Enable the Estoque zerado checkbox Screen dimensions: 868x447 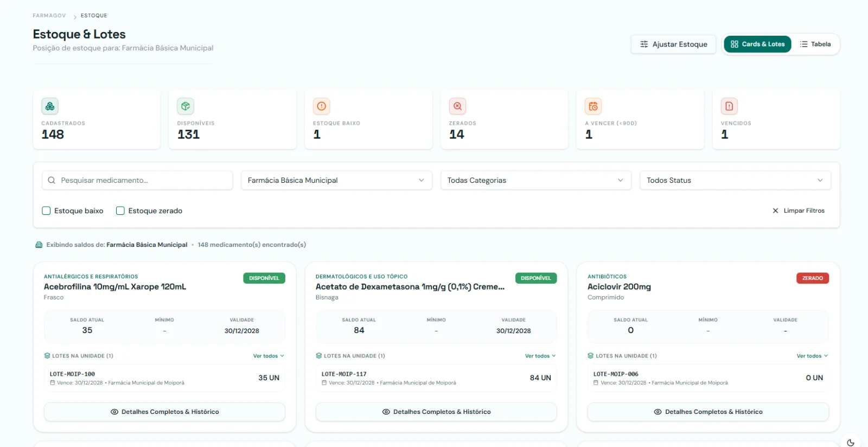[x=120, y=210]
